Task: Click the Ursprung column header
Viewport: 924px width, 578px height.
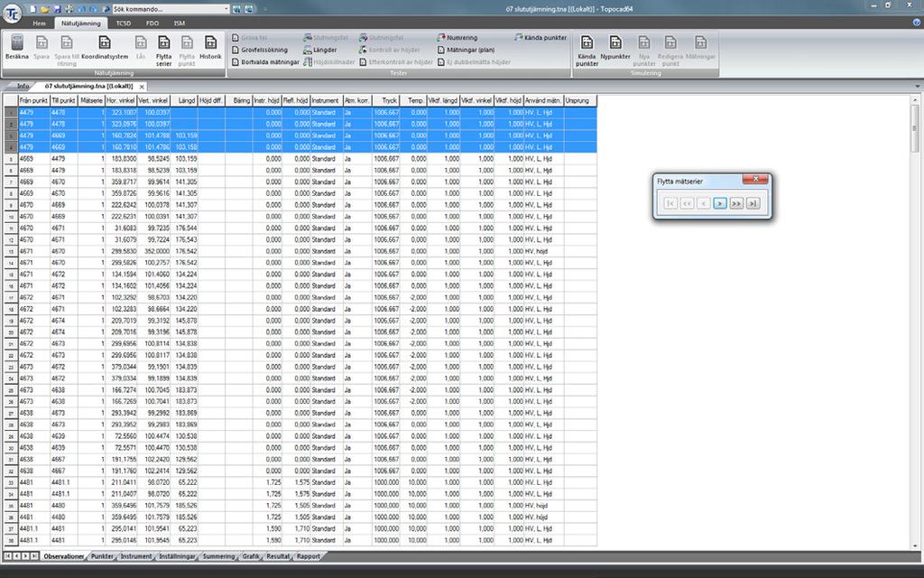Action: pos(580,101)
